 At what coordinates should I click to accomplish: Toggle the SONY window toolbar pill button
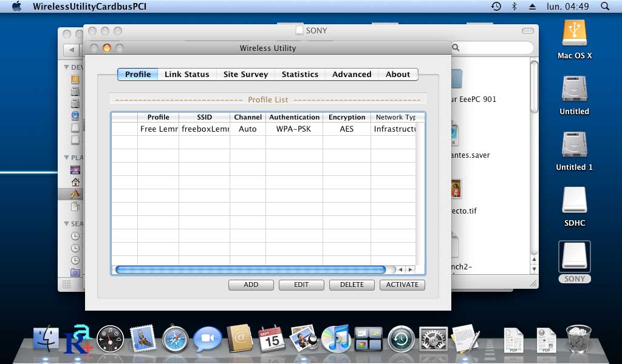click(528, 31)
